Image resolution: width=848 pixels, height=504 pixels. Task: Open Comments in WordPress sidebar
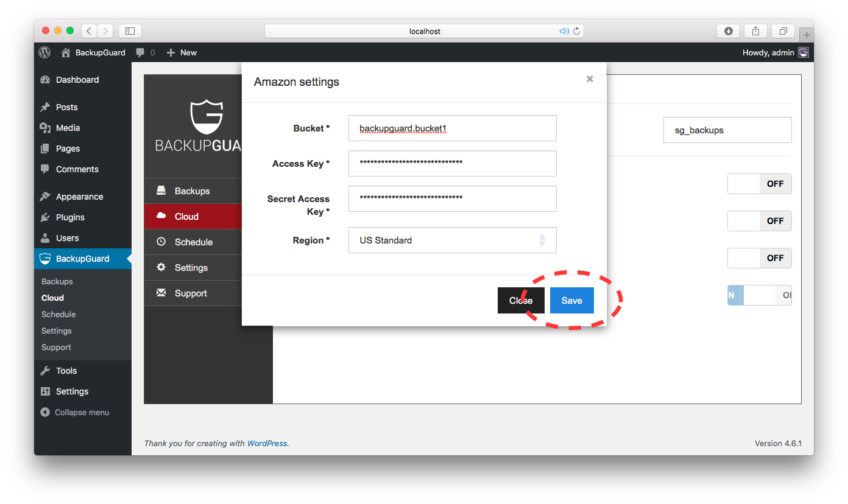83,169
